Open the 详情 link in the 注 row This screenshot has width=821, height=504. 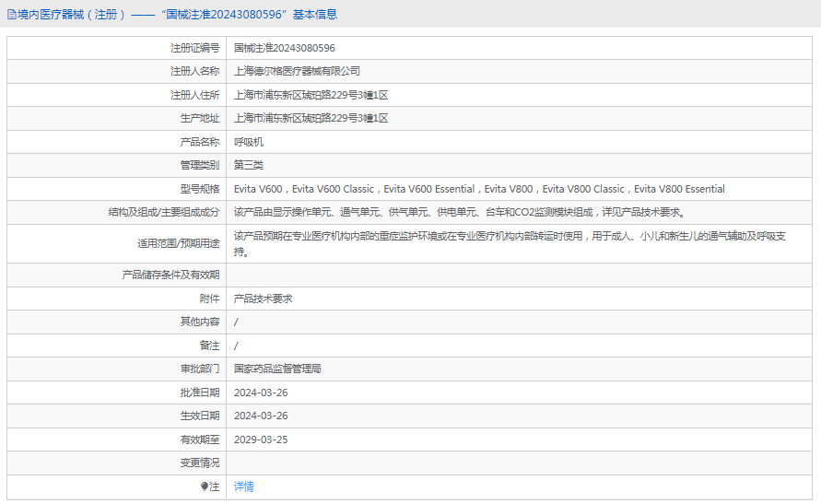(243, 486)
